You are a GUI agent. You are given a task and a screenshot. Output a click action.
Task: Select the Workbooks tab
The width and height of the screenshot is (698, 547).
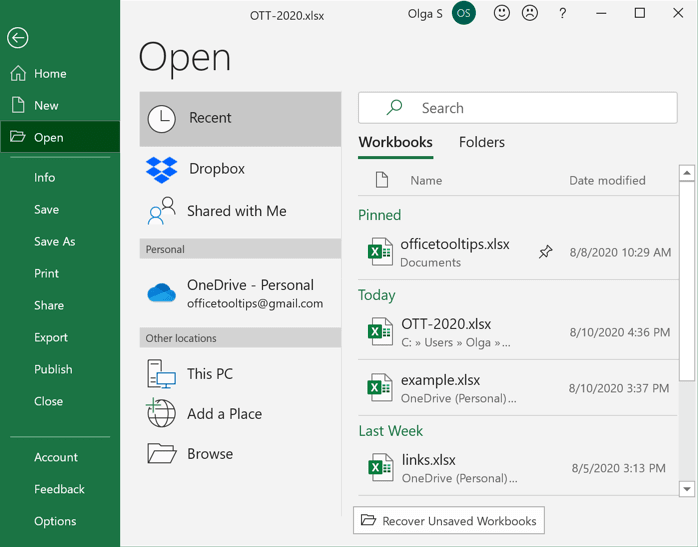click(395, 142)
